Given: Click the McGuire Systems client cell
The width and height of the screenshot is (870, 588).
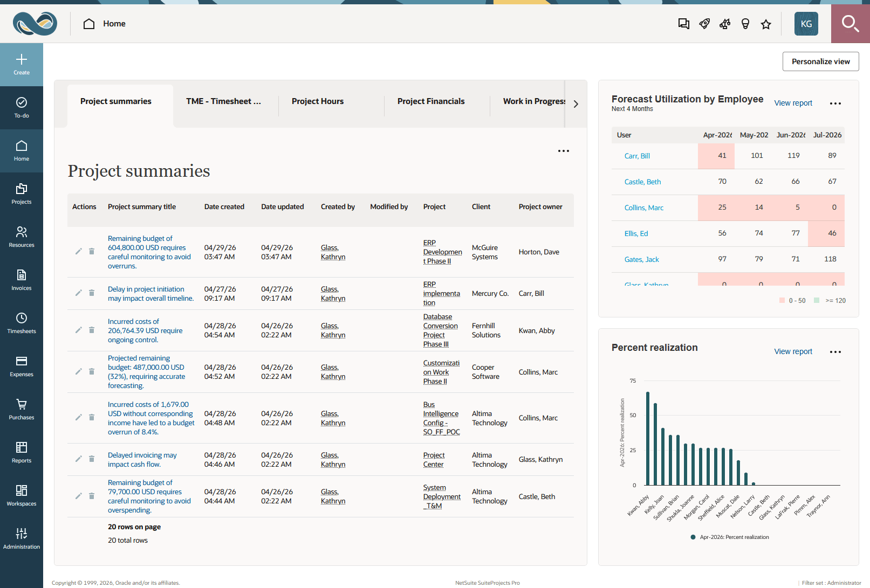Looking at the screenshot, I should click(485, 252).
